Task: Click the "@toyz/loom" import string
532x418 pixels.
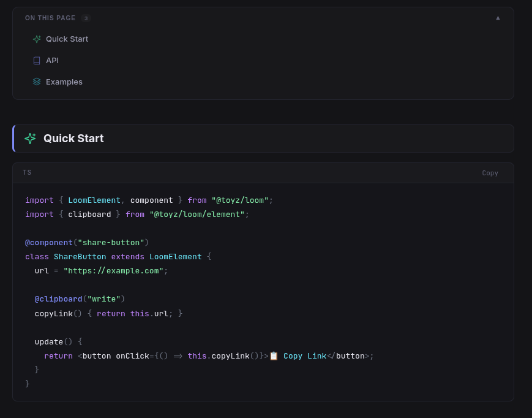Action: coord(240,200)
